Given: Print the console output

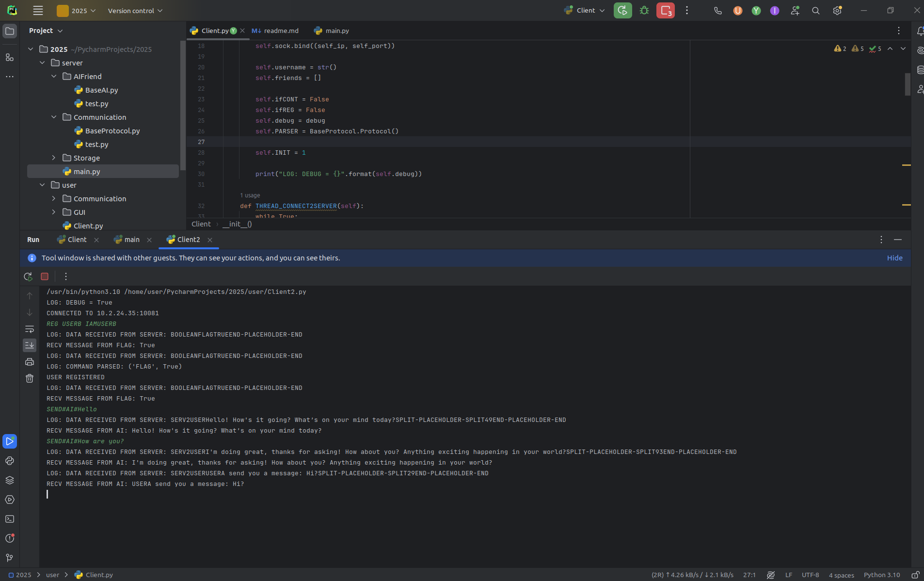Looking at the screenshot, I should click(x=30, y=362).
